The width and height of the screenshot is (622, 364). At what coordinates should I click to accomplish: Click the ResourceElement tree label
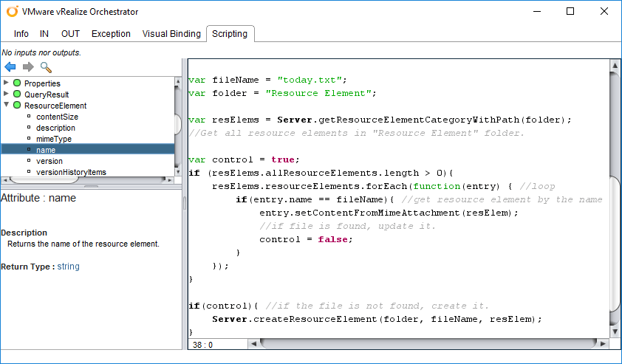[x=55, y=106]
